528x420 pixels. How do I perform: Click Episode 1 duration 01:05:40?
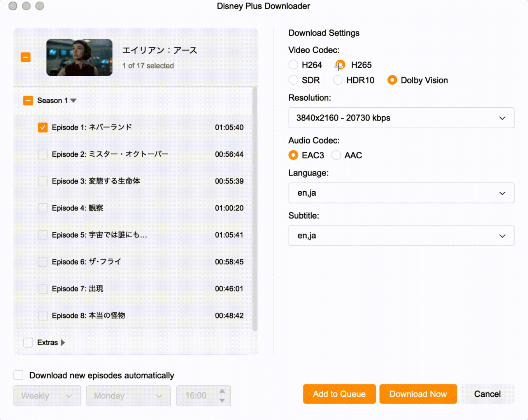coord(229,128)
